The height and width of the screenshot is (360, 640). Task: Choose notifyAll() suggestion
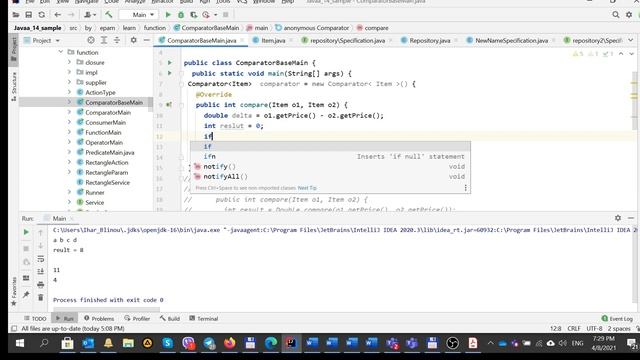pyautogui.click(x=330, y=176)
